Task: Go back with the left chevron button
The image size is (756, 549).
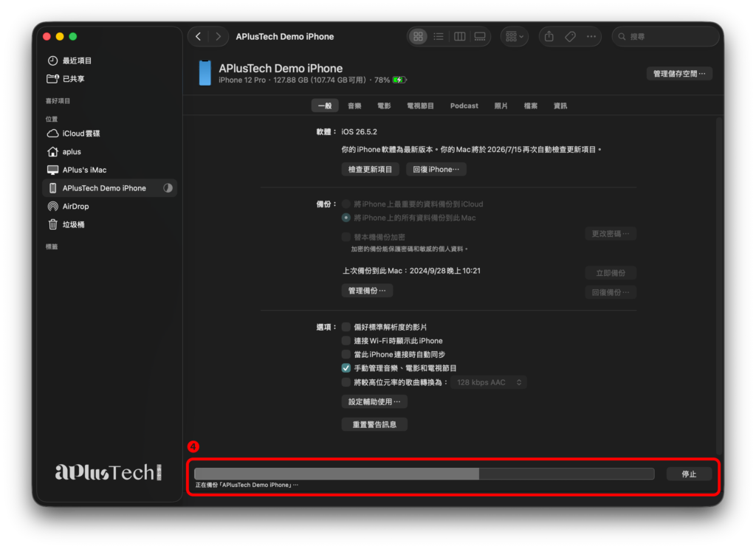Action: (x=198, y=37)
